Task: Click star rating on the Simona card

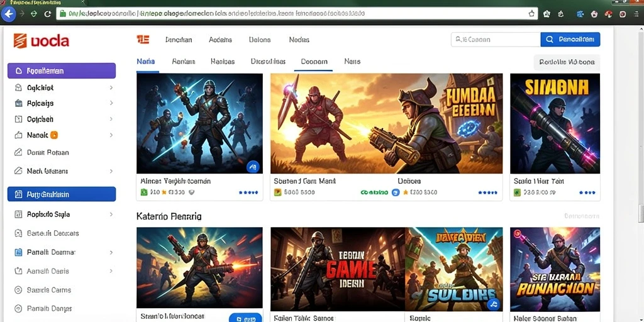Action: pyautogui.click(x=587, y=192)
